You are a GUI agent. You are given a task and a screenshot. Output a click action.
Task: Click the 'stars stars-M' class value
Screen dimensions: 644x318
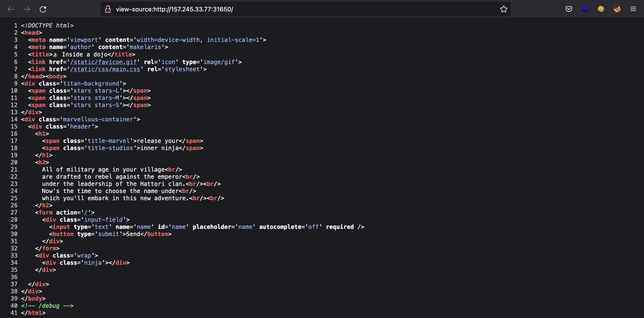point(96,98)
